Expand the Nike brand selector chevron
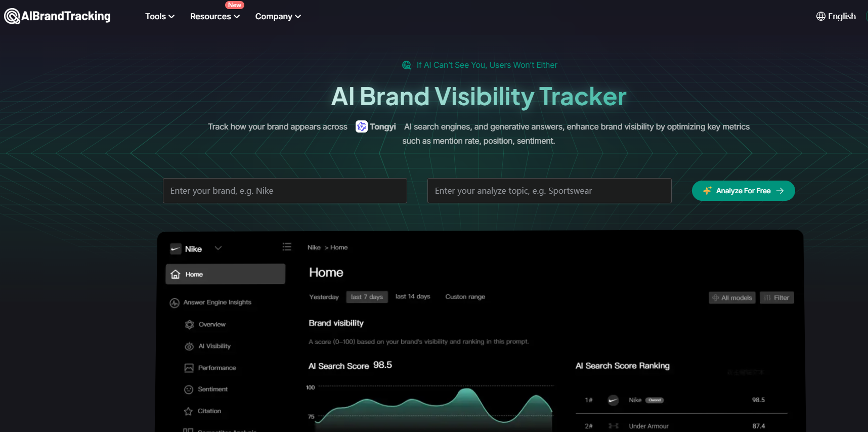 218,248
